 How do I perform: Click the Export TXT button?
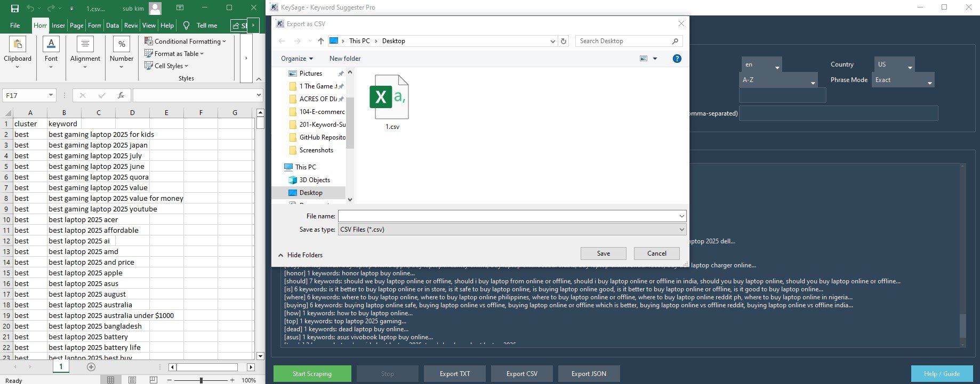tap(455, 374)
